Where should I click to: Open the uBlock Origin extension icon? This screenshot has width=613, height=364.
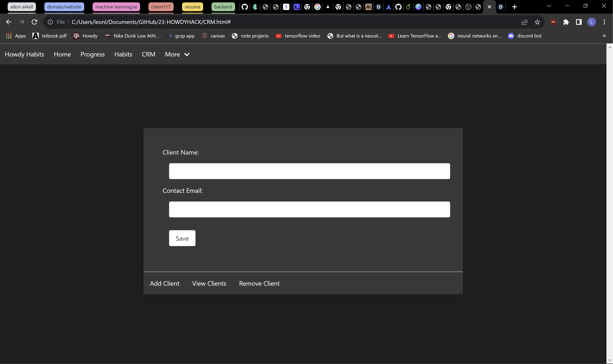point(553,22)
